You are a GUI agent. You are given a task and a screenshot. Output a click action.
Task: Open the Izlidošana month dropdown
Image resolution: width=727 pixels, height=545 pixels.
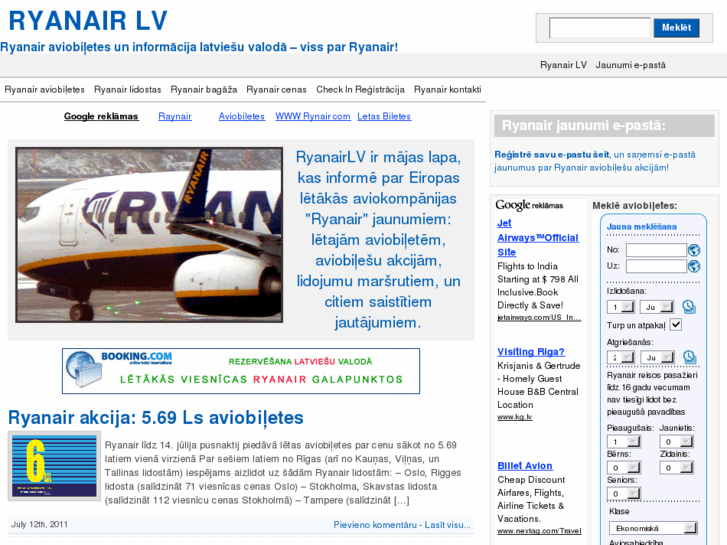coord(657,307)
